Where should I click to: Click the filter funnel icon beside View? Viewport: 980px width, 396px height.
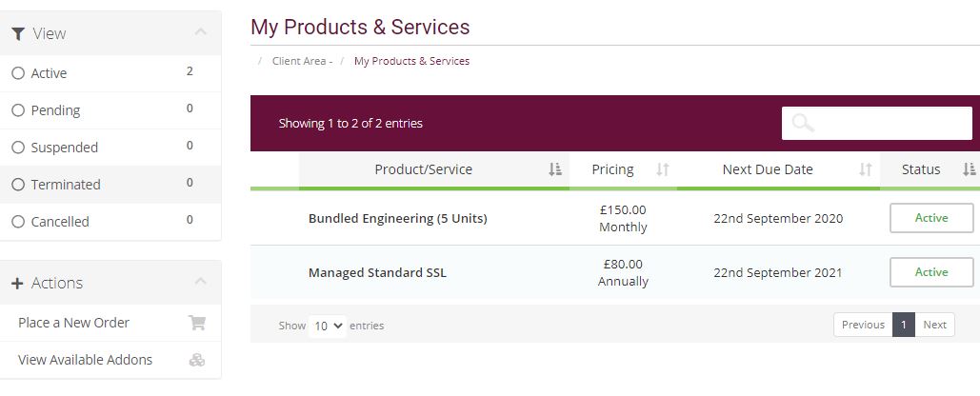18,33
